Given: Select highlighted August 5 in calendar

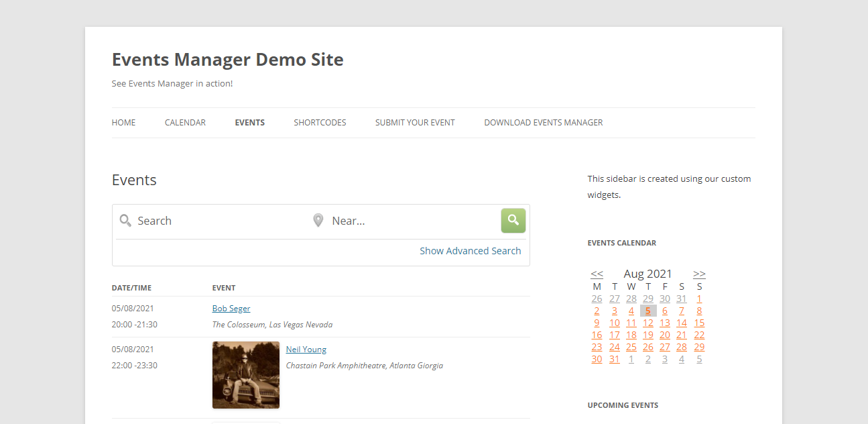Looking at the screenshot, I should (647, 311).
